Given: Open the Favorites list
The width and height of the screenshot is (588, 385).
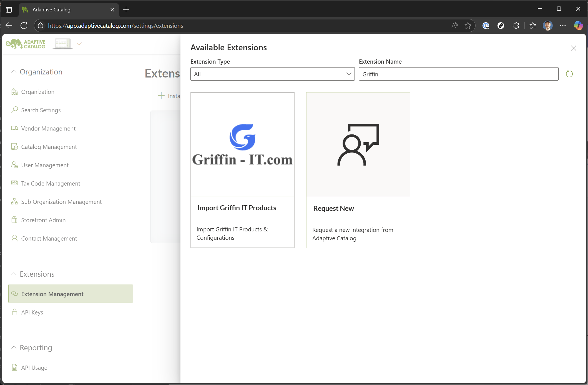Looking at the screenshot, I should [532, 26].
